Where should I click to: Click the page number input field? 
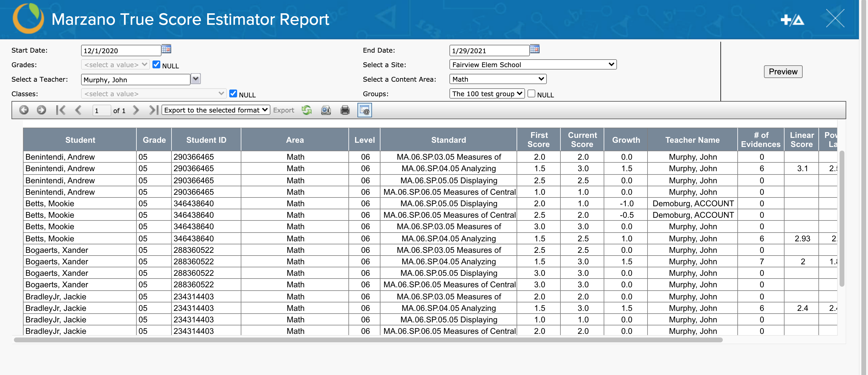[101, 110]
